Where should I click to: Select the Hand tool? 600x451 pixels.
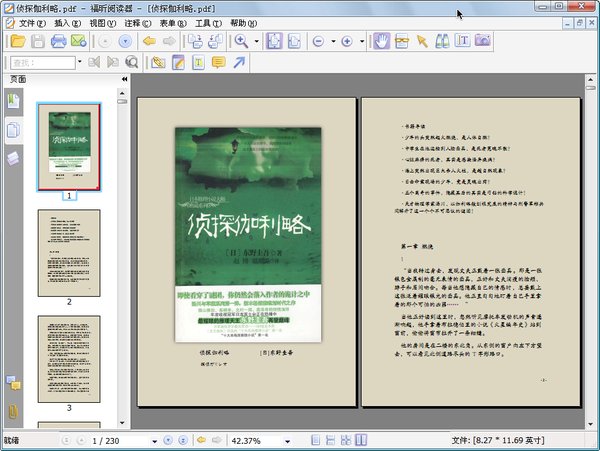(x=381, y=41)
